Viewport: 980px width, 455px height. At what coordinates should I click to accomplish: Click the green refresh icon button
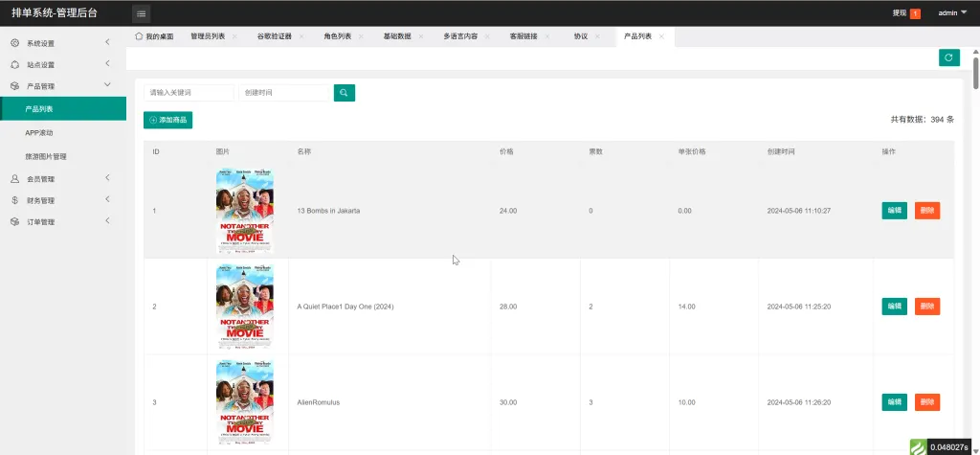point(948,57)
